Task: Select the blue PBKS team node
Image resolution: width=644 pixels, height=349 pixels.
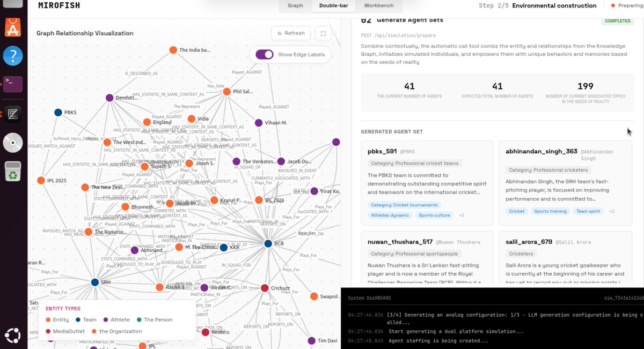Action: click(x=58, y=113)
